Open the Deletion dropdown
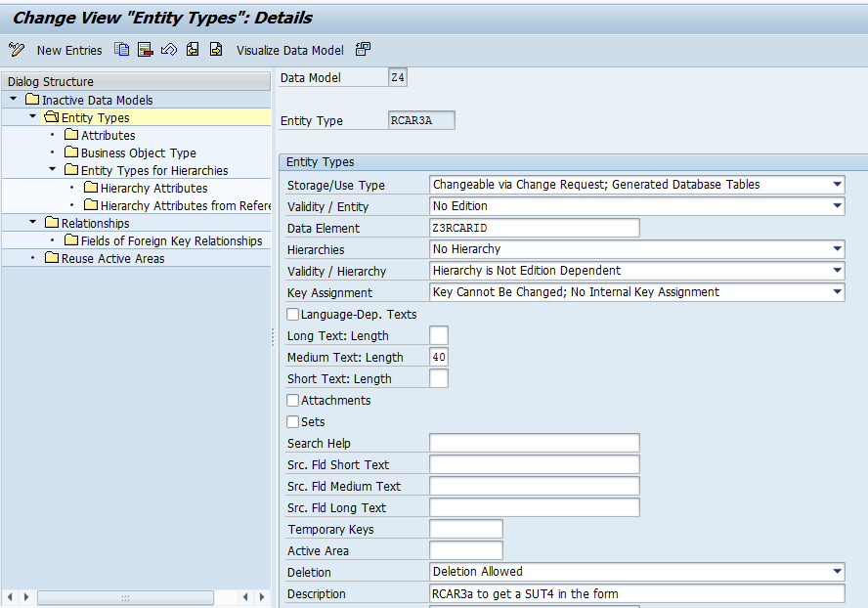868x608 pixels. point(838,572)
